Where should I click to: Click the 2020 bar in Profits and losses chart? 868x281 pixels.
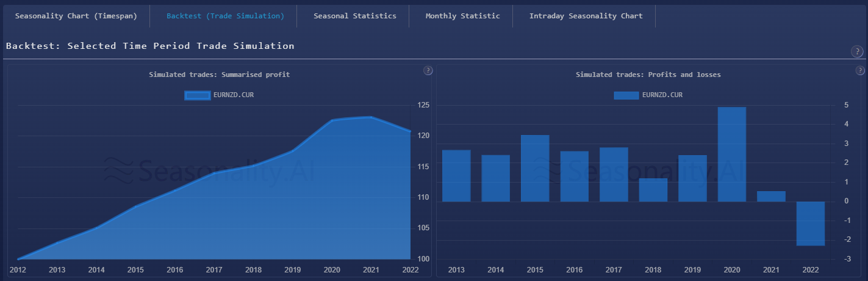(x=731, y=155)
